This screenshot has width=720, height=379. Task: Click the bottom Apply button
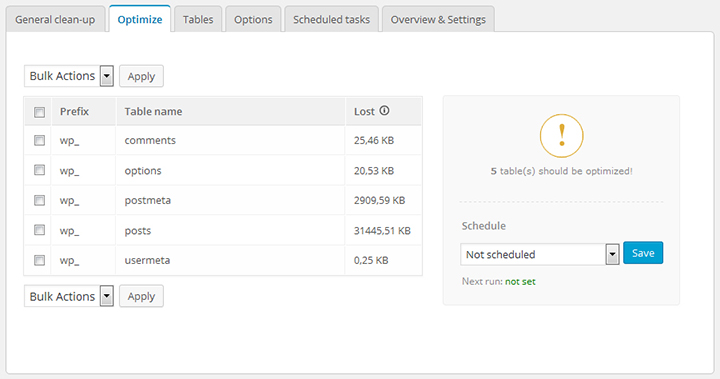point(141,296)
